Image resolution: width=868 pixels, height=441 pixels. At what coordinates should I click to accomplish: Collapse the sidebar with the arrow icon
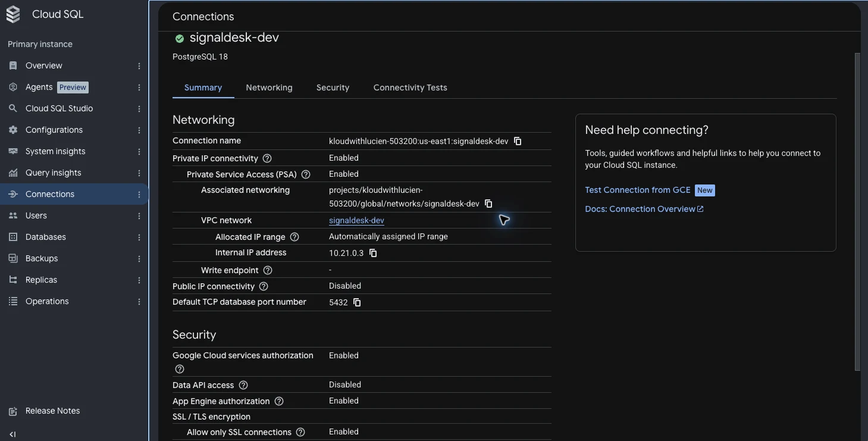12,434
